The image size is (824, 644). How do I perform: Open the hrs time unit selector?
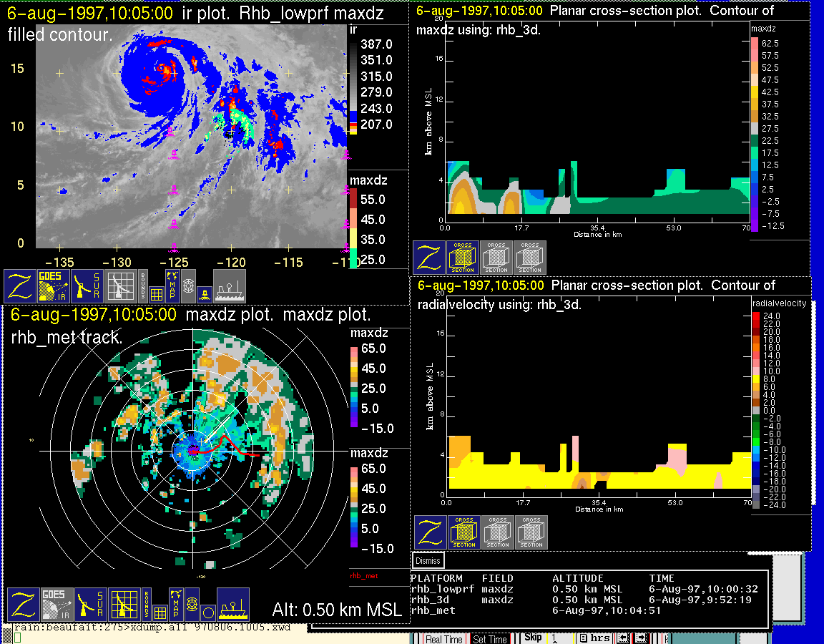coord(594,638)
